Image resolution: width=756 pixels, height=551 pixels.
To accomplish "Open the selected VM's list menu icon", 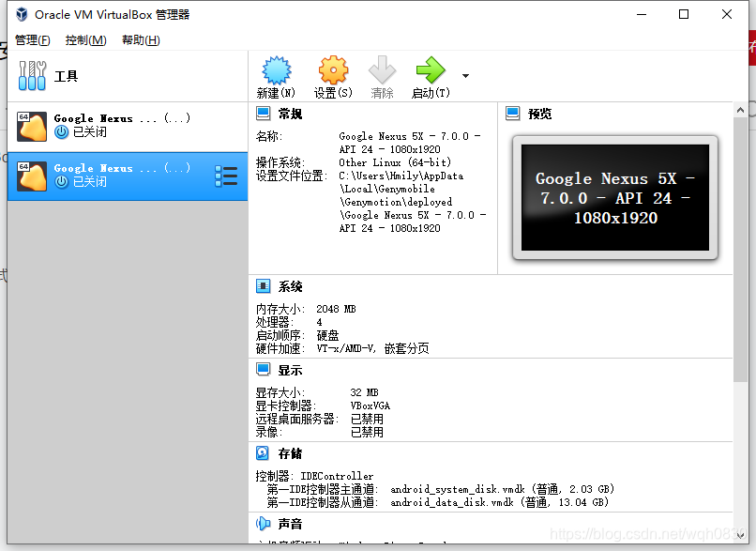I will 226,176.
